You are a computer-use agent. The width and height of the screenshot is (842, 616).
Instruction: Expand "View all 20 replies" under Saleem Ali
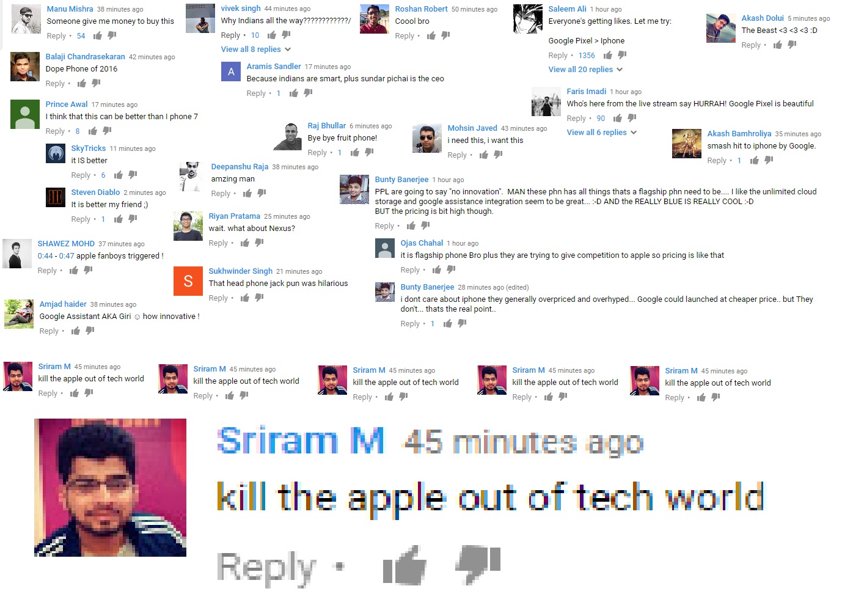(x=585, y=70)
